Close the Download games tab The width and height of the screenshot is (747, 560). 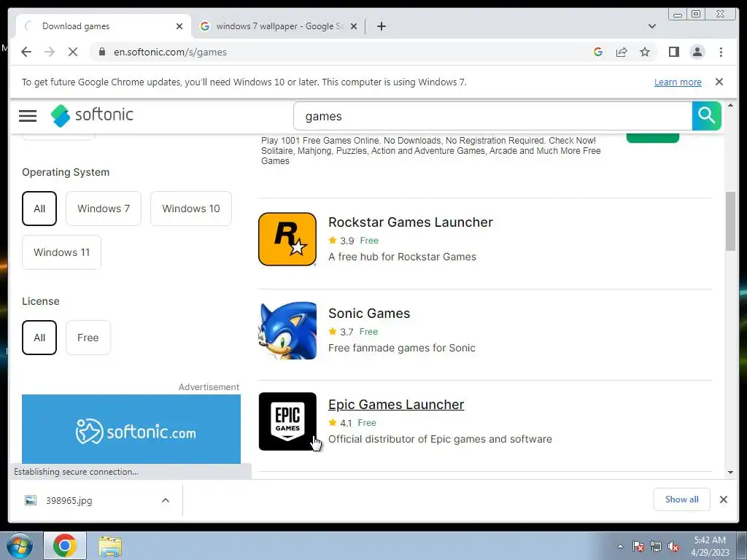point(179,26)
